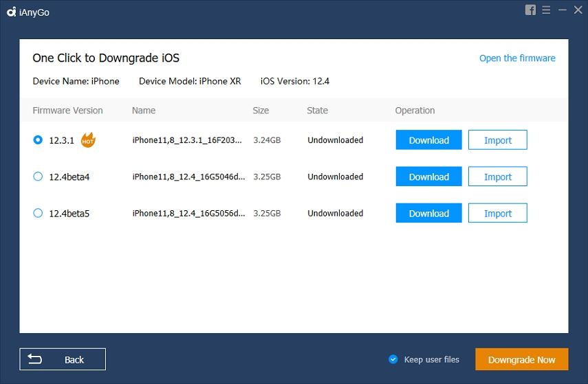Click Undownloaded state in 12.3.1 row

[335, 140]
